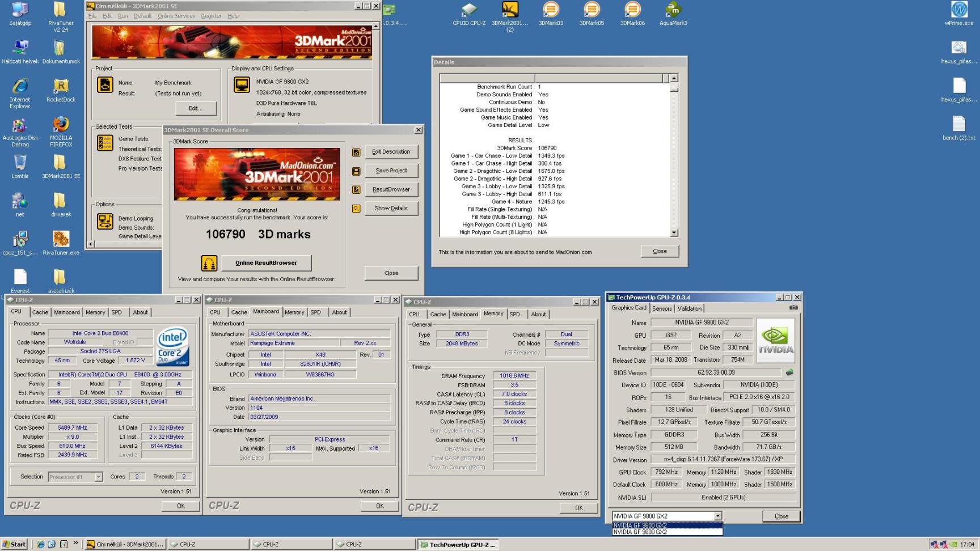Open Sensors tab in GPU-Z

662,308
